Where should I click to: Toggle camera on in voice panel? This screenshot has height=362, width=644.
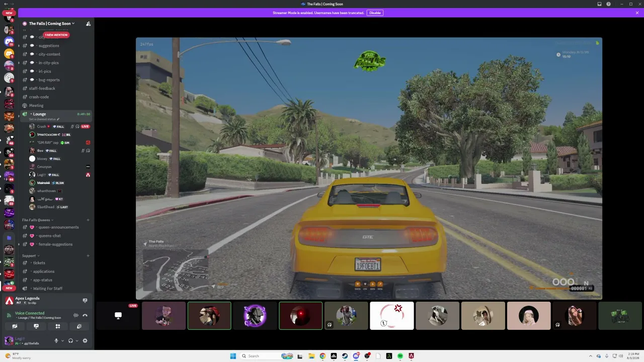(x=15, y=326)
